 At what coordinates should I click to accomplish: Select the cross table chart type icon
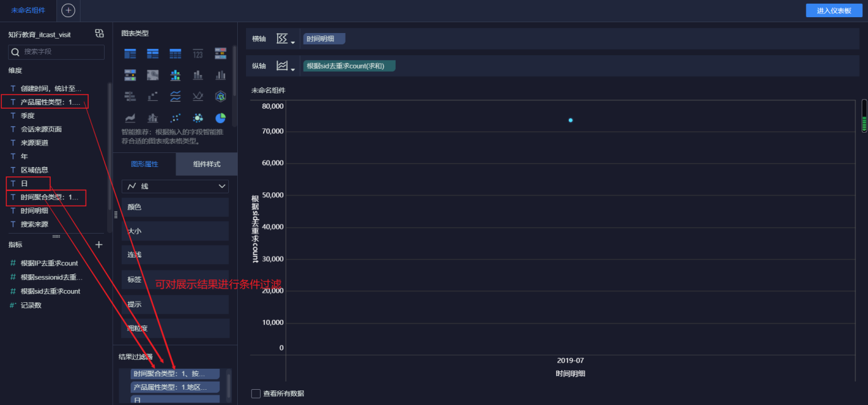tap(153, 53)
